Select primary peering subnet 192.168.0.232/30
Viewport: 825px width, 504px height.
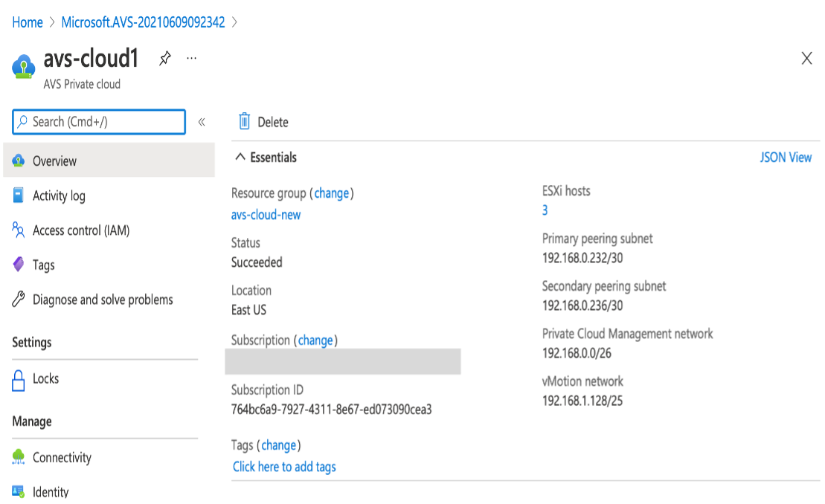click(x=582, y=258)
